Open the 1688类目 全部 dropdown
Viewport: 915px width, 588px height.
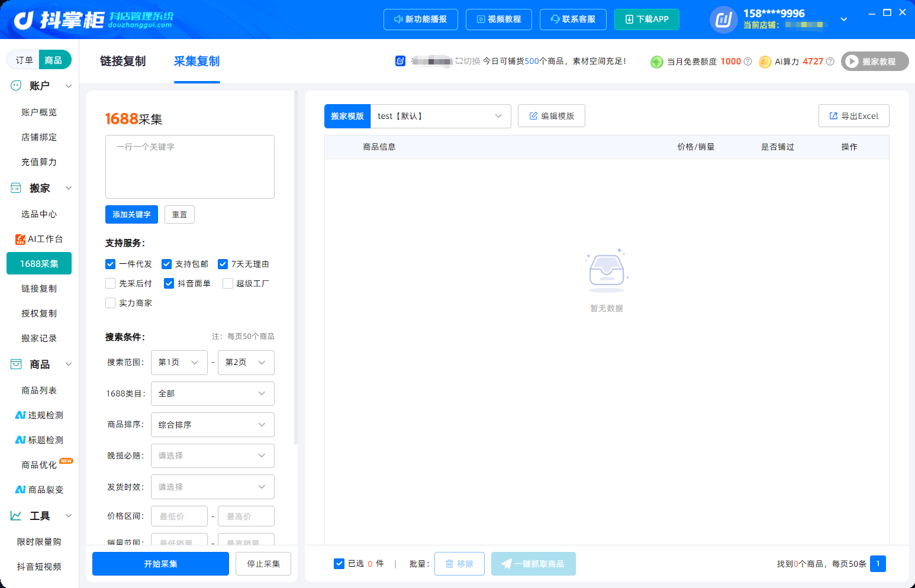pyautogui.click(x=212, y=393)
